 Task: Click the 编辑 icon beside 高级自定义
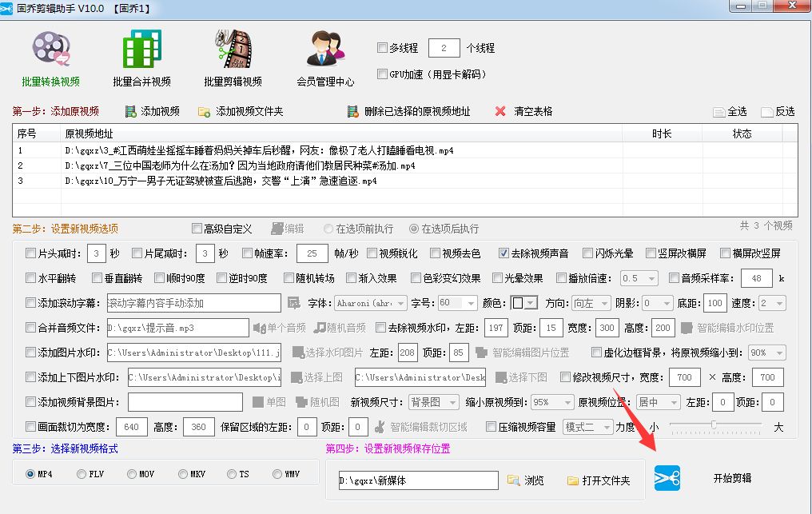click(x=277, y=229)
